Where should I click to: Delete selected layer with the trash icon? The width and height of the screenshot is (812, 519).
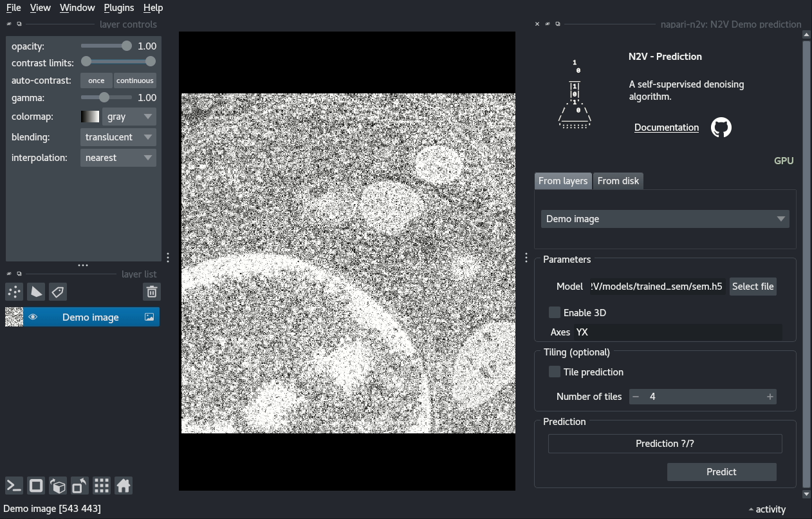152,292
